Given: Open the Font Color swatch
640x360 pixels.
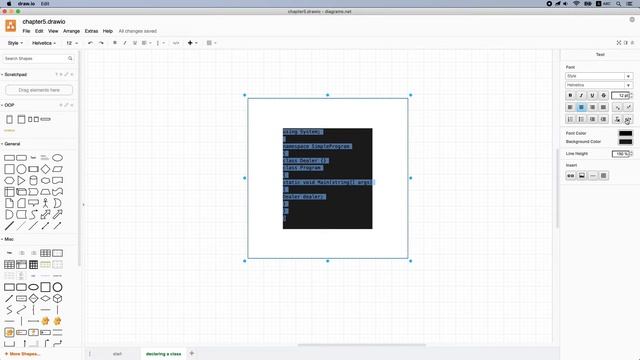Looking at the screenshot, I should point(625,133).
